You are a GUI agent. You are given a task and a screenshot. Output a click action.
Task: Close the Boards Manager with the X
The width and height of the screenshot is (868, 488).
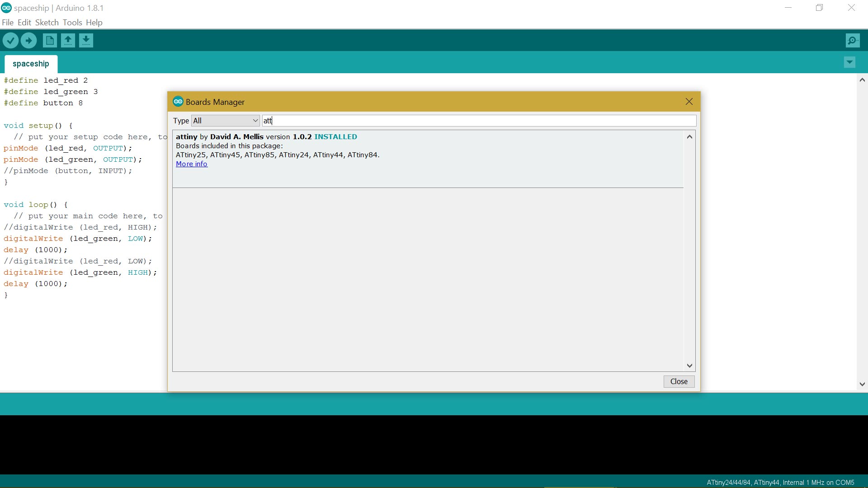tap(689, 102)
